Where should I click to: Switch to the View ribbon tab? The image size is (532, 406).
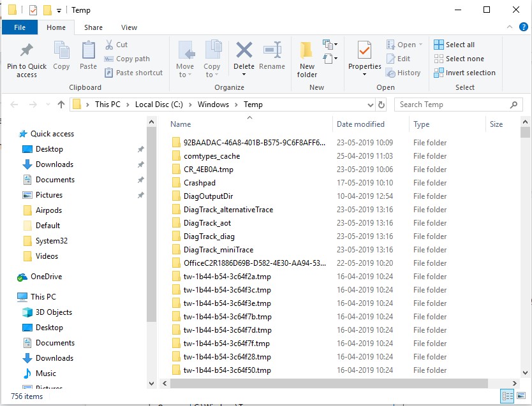129,27
